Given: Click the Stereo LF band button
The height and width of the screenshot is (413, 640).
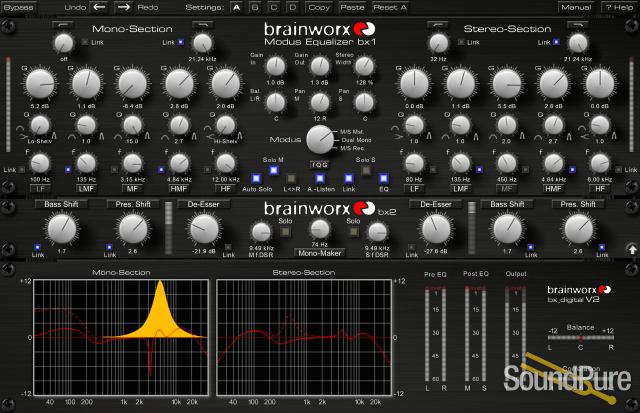Looking at the screenshot, I should [414, 189].
